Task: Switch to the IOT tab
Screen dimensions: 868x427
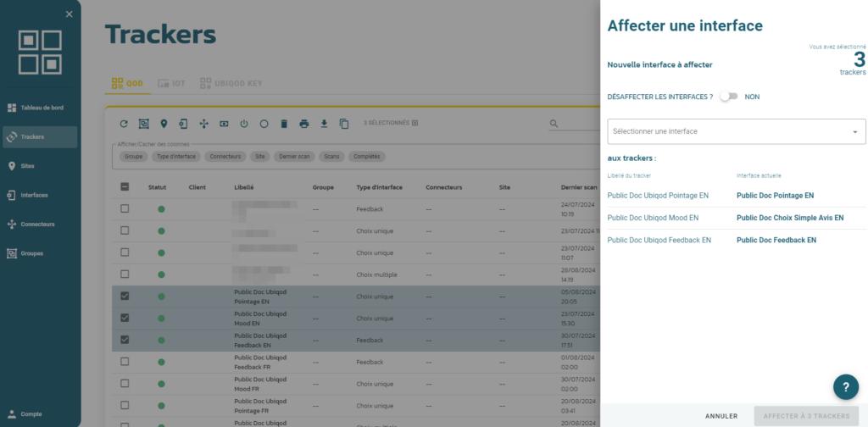Action: pyautogui.click(x=171, y=84)
